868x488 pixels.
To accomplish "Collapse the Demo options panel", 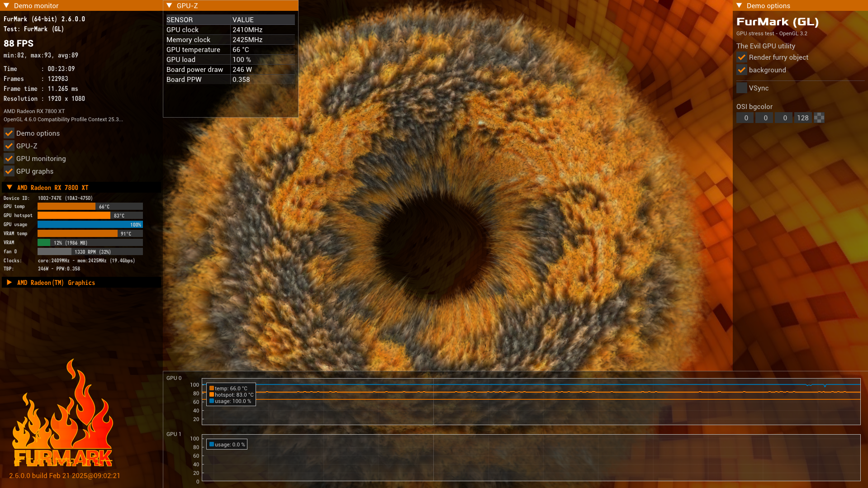I will [x=739, y=5].
